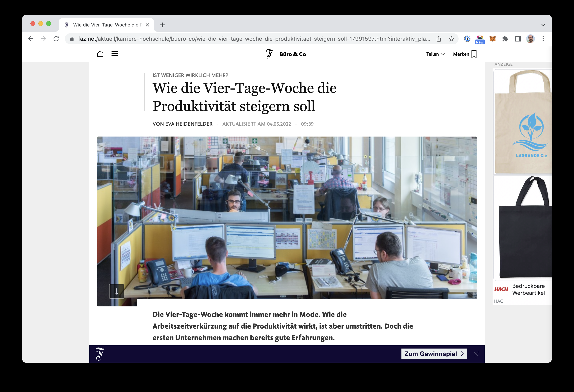Screen dimensions: 574x392
Task: Click the FAZ logo in header
Action: [x=269, y=54]
